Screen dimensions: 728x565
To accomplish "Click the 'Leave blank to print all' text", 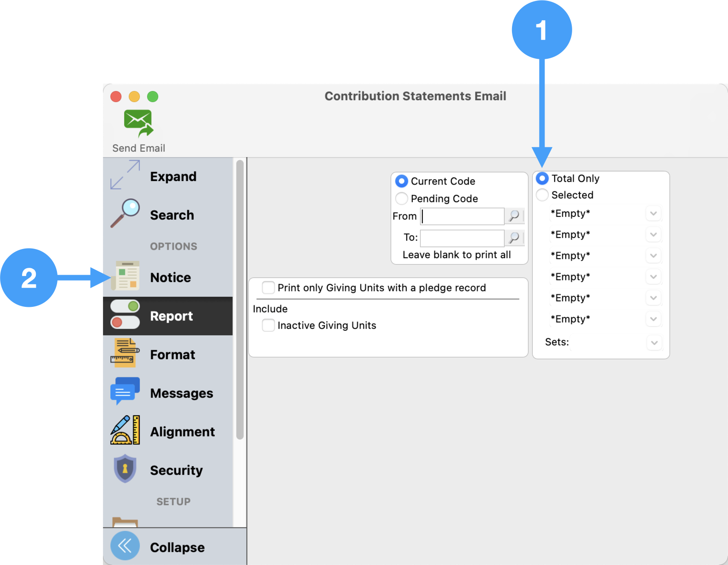I will point(457,255).
